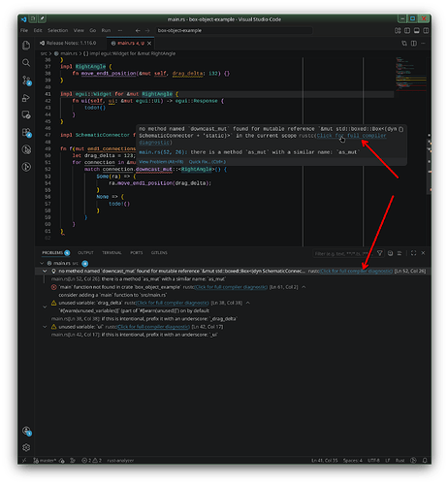Collapse the unused variable 'ui' warning
This screenshot has width=448, height=485.
point(45,327)
